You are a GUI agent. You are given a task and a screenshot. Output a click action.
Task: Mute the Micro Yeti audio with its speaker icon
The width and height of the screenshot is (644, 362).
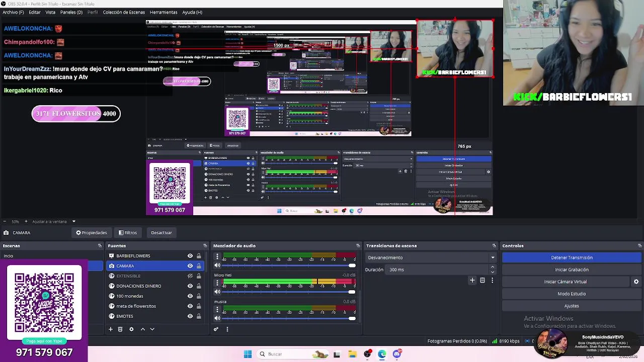(x=217, y=292)
